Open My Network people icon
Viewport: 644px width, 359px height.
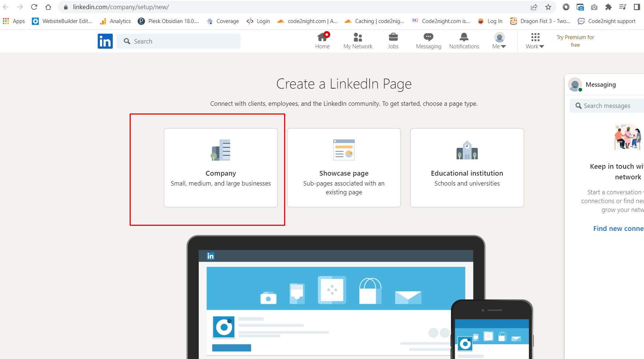(x=358, y=41)
